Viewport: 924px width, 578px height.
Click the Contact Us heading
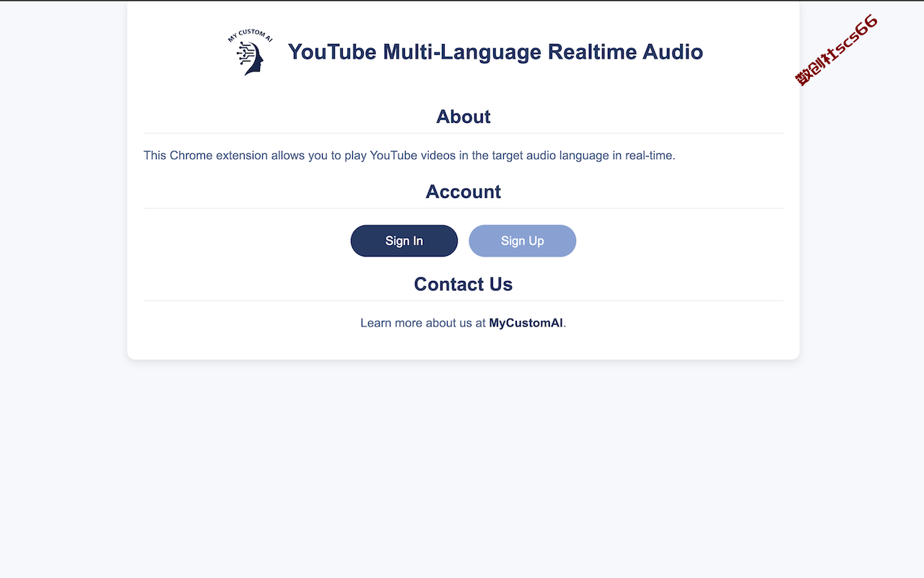click(463, 284)
